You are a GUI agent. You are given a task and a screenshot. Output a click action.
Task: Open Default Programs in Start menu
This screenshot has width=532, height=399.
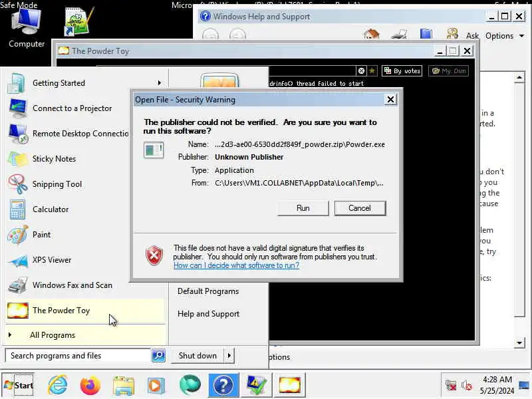pos(208,291)
